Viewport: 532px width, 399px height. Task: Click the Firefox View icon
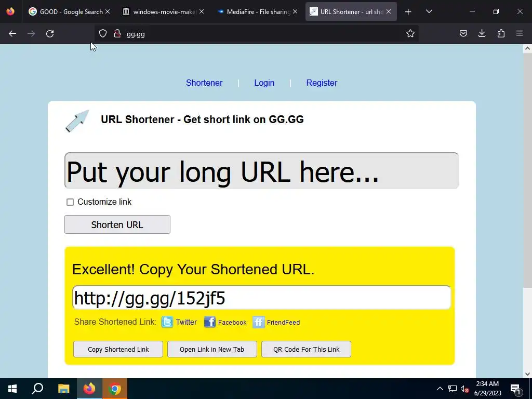pyautogui.click(x=10, y=11)
